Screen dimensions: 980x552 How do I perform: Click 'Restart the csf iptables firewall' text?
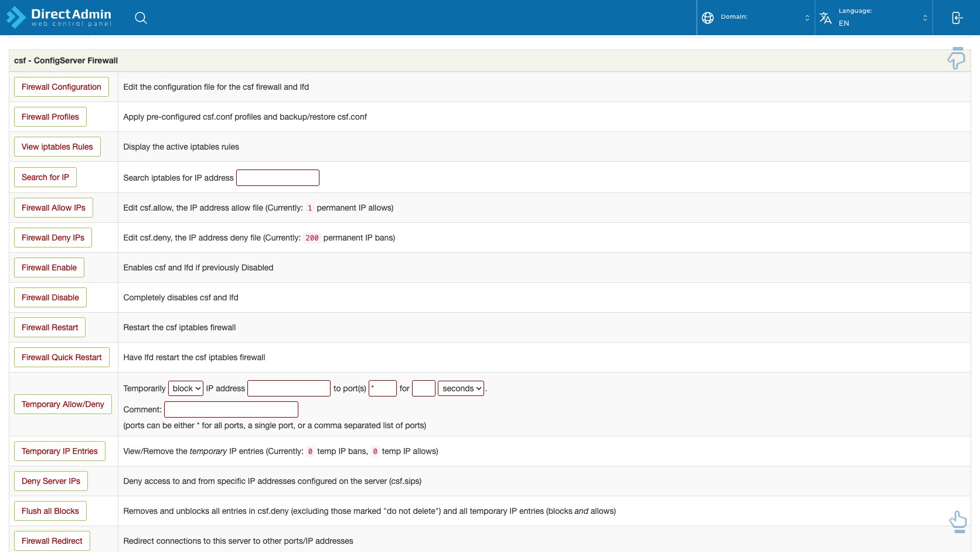click(179, 327)
